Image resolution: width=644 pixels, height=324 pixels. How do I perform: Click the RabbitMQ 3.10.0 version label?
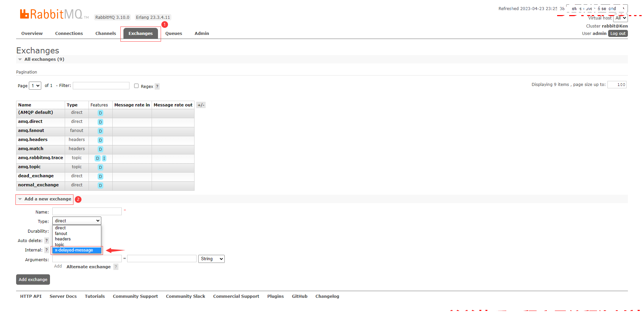click(112, 17)
